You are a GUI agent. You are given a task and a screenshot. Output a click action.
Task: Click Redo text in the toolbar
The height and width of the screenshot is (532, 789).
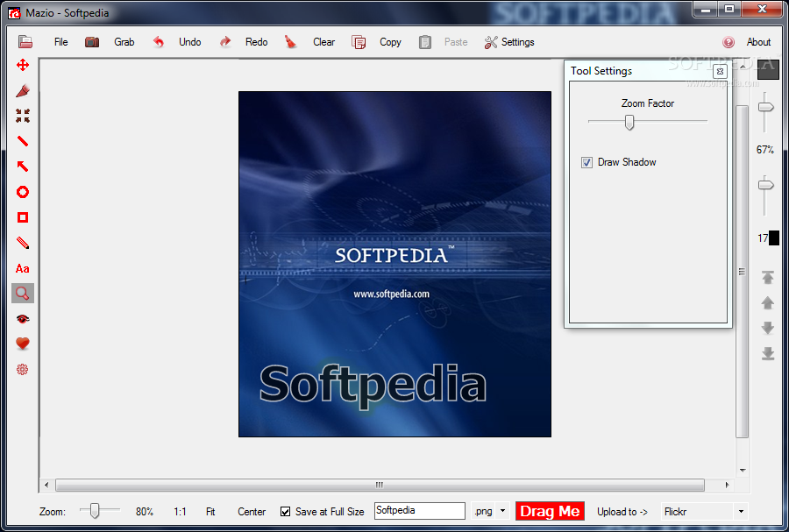pos(256,42)
